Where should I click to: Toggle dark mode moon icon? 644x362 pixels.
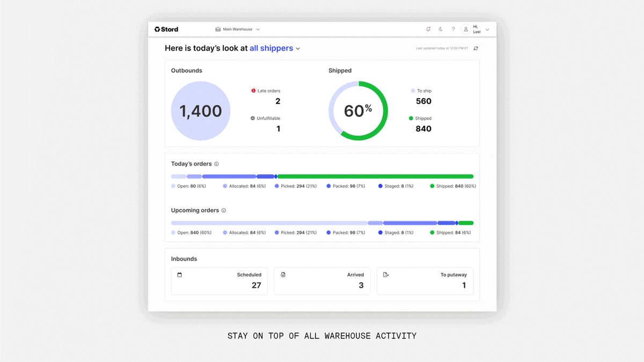441,29
